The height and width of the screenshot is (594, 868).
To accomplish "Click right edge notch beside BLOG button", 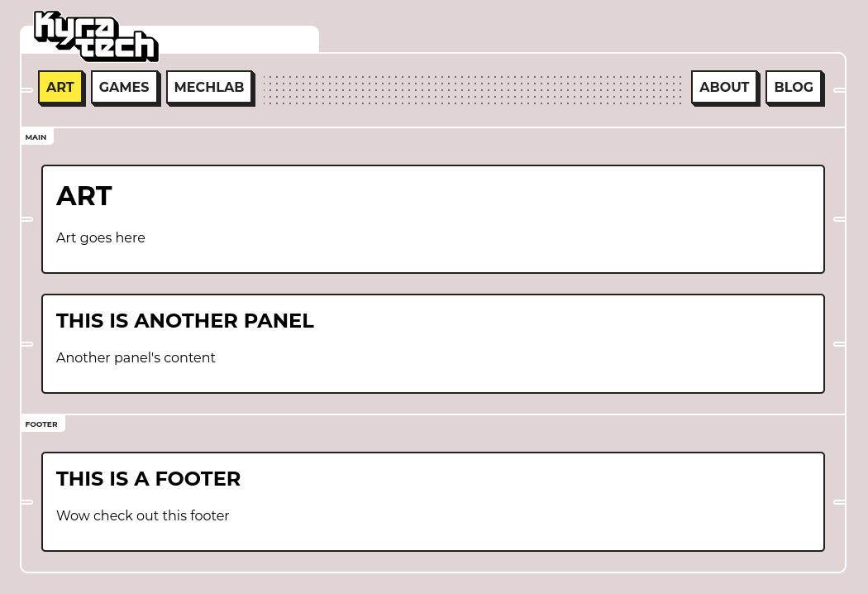I will (839, 90).
